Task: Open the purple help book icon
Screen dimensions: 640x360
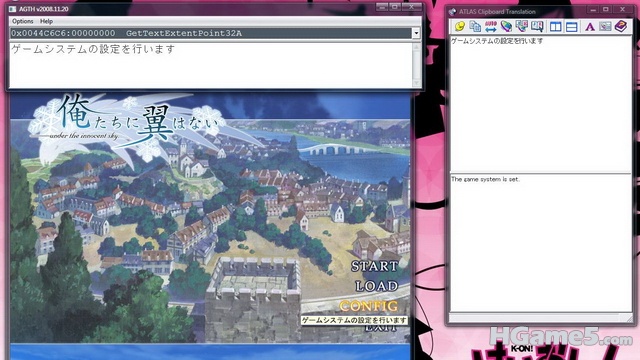Action: pyautogui.click(x=621, y=27)
